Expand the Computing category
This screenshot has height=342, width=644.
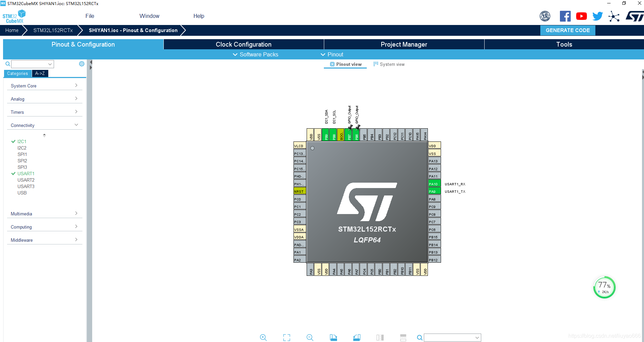(45, 227)
